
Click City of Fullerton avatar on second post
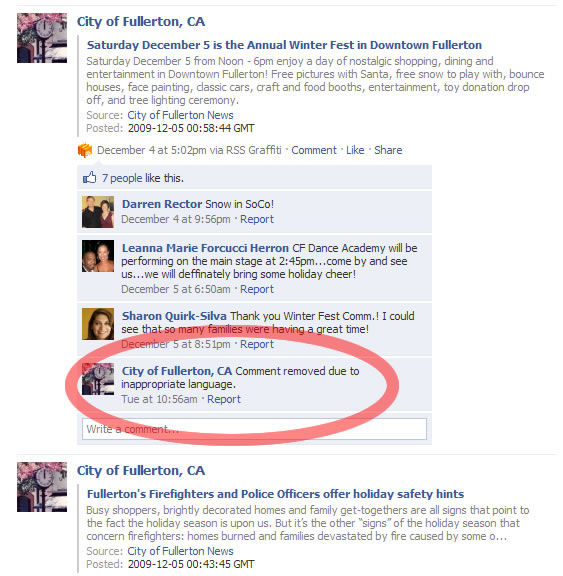(x=42, y=487)
